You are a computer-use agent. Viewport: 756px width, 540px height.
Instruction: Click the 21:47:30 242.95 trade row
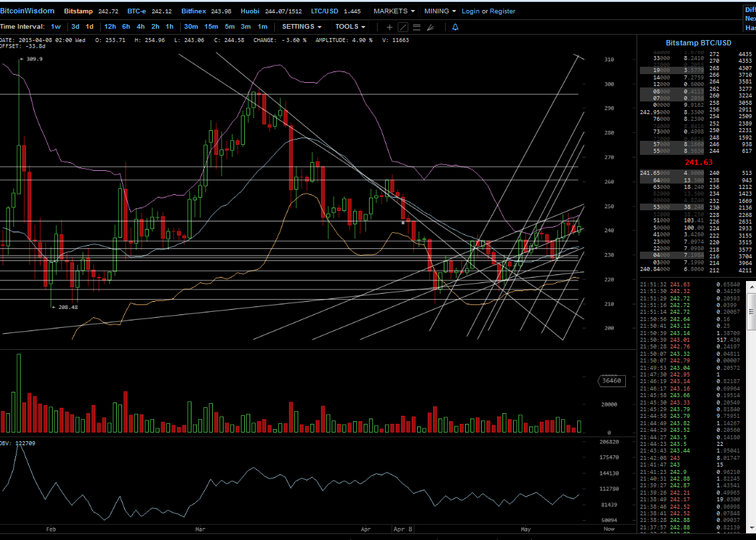pyautogui.click(x=691, y=374)
